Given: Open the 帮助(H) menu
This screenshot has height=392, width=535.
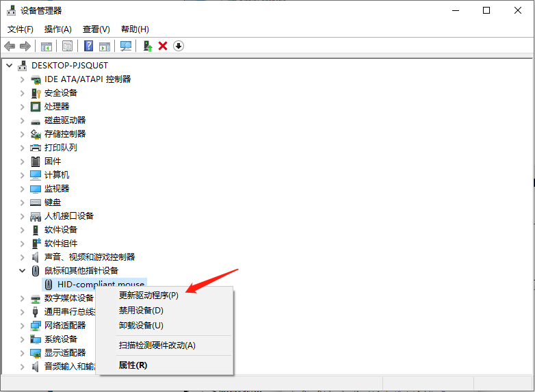Looking at the screenshot, I should pos(135,29).
